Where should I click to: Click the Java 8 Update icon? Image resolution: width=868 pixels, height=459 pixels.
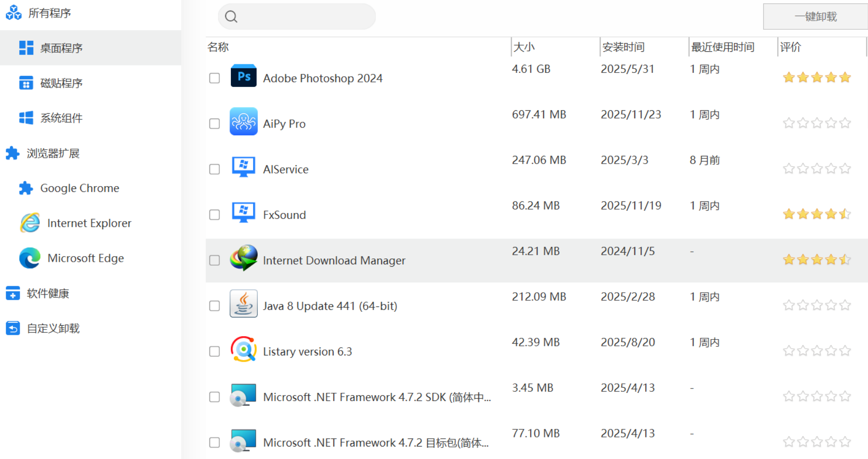[243, 304]
